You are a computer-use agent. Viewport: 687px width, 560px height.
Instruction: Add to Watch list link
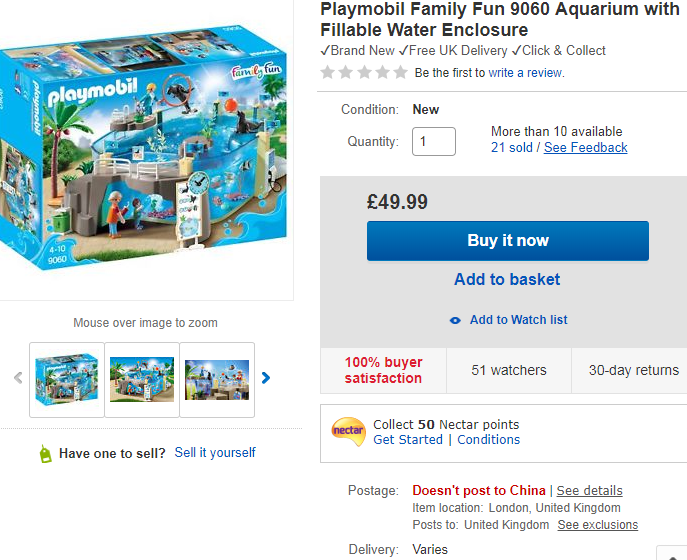tap(518, 320)
